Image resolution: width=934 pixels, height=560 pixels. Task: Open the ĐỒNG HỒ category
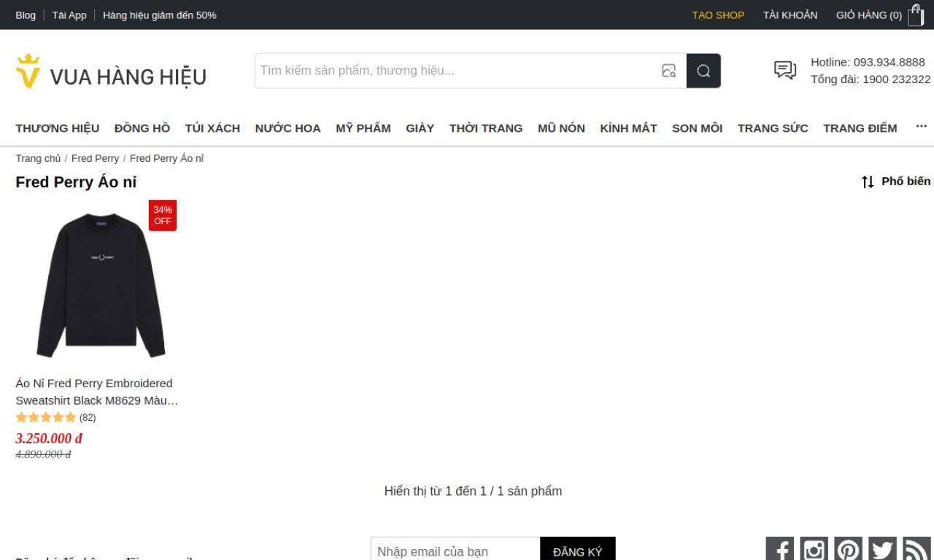click(x=142, y=128)
